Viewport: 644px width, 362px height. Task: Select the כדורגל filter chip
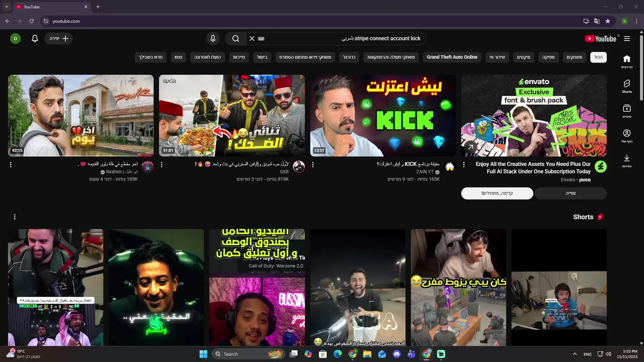click(x=349, y=57)
